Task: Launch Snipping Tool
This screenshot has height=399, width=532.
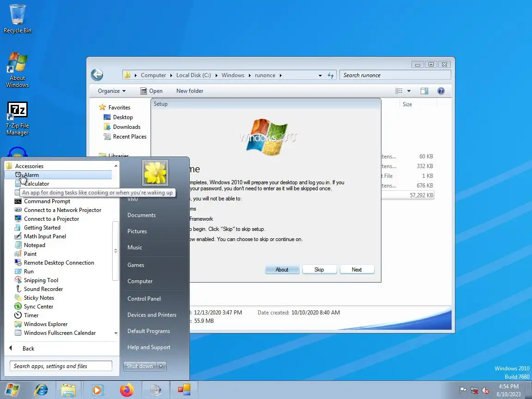Action: (58, 280)
